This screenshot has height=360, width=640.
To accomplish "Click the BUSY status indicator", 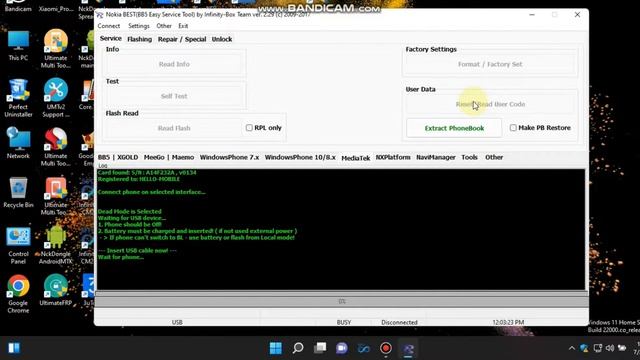I will pos(344,322).
